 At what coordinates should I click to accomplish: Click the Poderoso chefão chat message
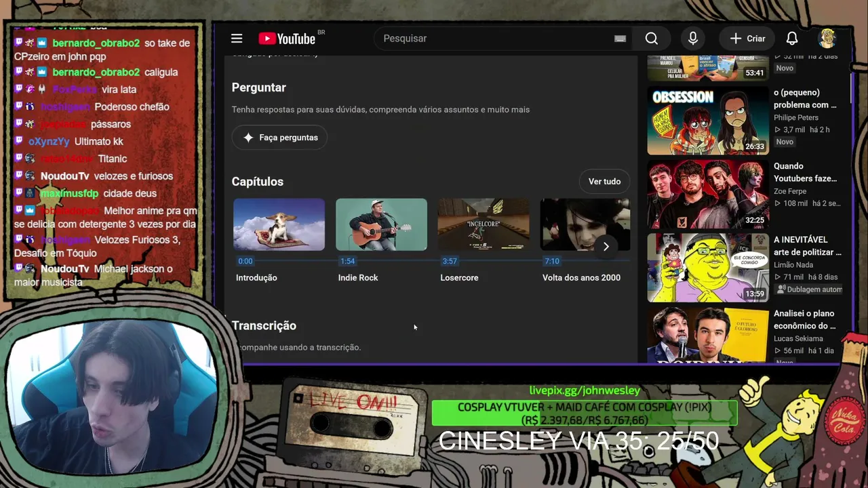pyautogui.click(x=132, y=107)
